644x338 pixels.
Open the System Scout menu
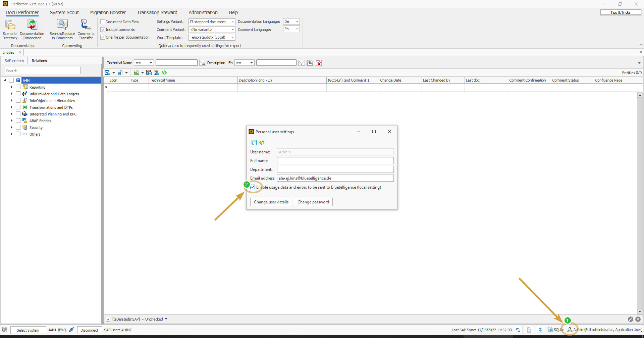coord(64,12)
